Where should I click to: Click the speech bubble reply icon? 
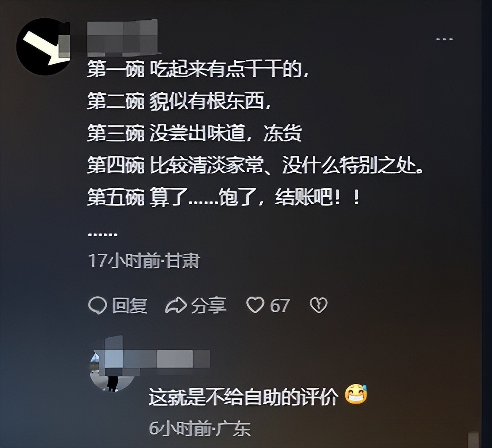[97, 305]
